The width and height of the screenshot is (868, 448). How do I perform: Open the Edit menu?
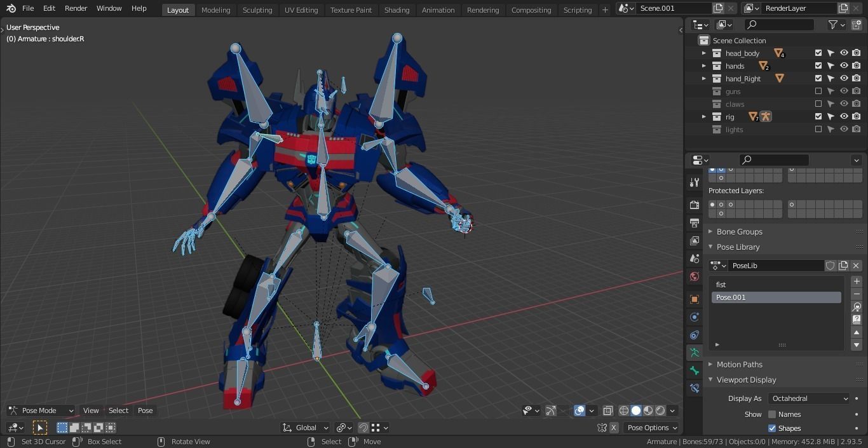(49, 8)
